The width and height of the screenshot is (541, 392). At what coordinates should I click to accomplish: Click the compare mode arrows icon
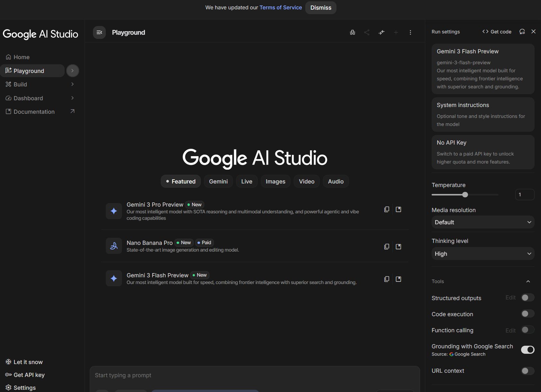pos(381,32)
